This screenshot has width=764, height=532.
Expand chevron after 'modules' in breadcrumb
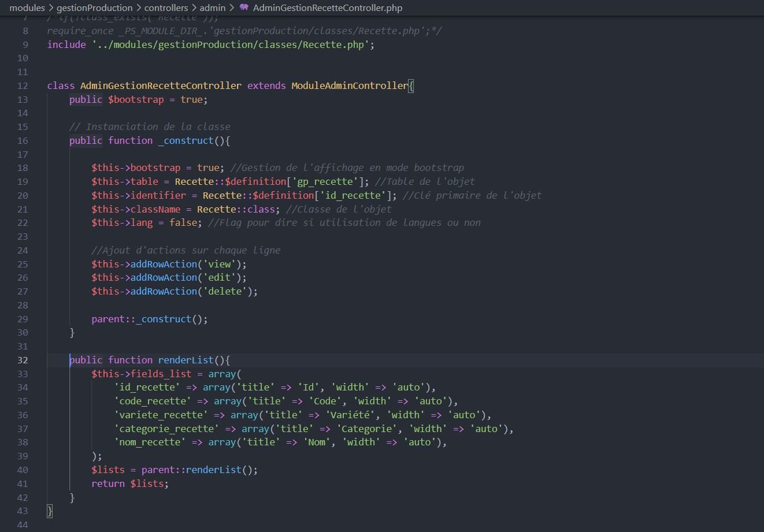click(x=51, y=8)
